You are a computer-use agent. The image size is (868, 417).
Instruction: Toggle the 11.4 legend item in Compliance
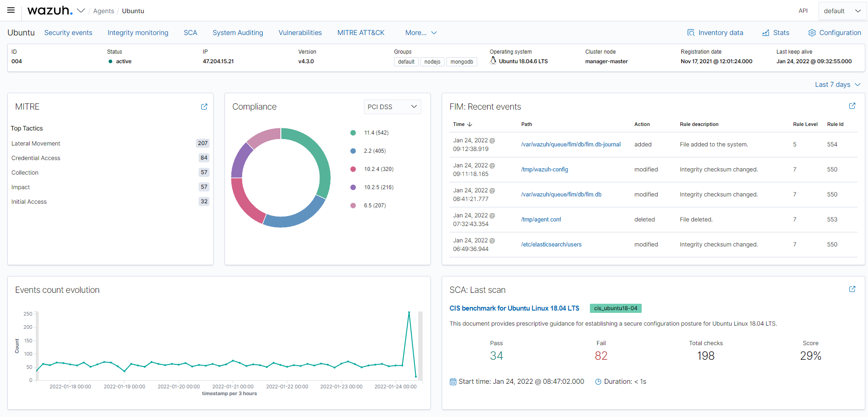coord(376,133)
